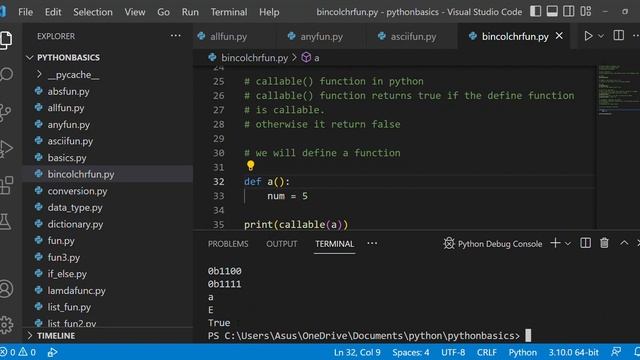The height and width of the screenshot is (360, 640).
Task: Run Python file with play button
Action: click(588, 36)
